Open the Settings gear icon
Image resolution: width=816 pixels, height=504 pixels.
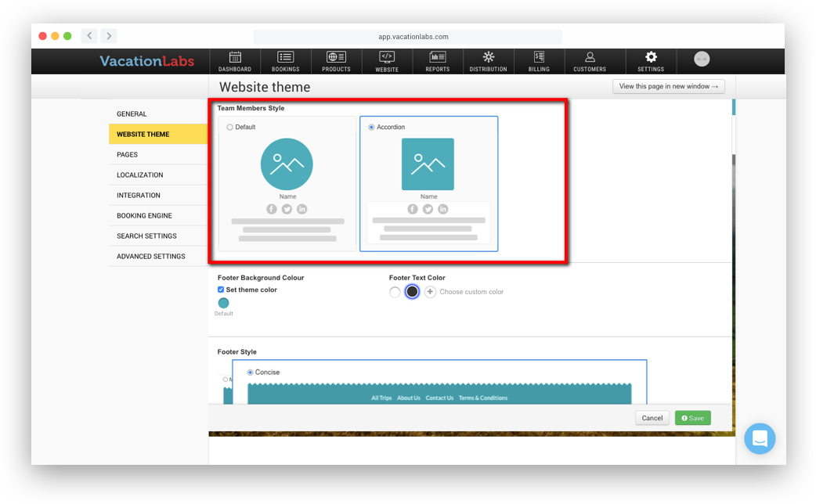point(651,57)
